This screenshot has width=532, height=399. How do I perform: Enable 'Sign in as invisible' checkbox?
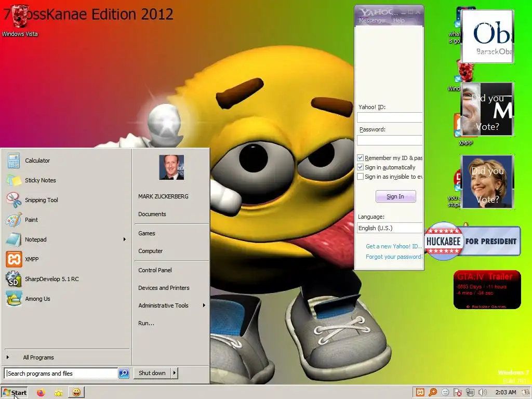[361, 177]
